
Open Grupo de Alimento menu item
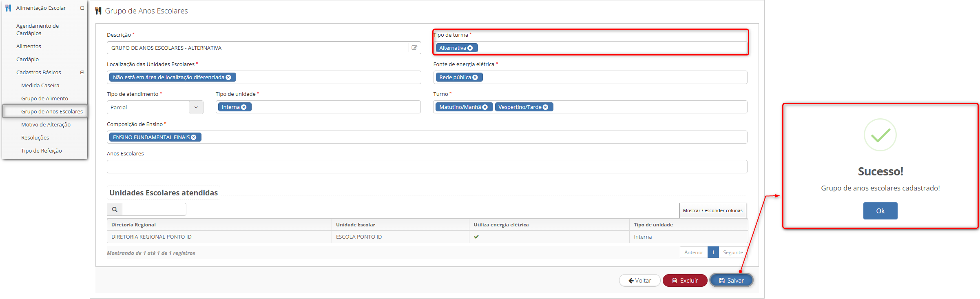[44, 98]
